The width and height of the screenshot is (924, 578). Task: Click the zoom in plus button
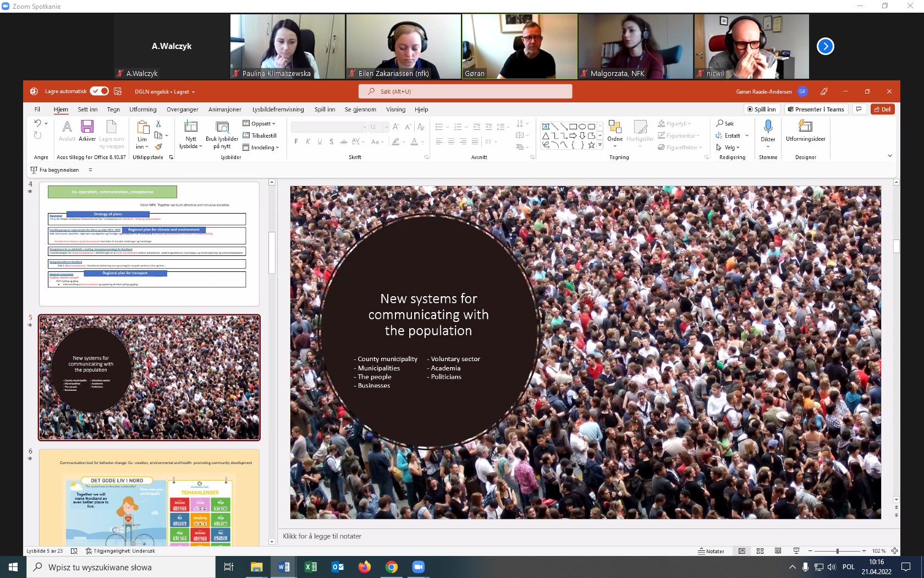(864, 550)
